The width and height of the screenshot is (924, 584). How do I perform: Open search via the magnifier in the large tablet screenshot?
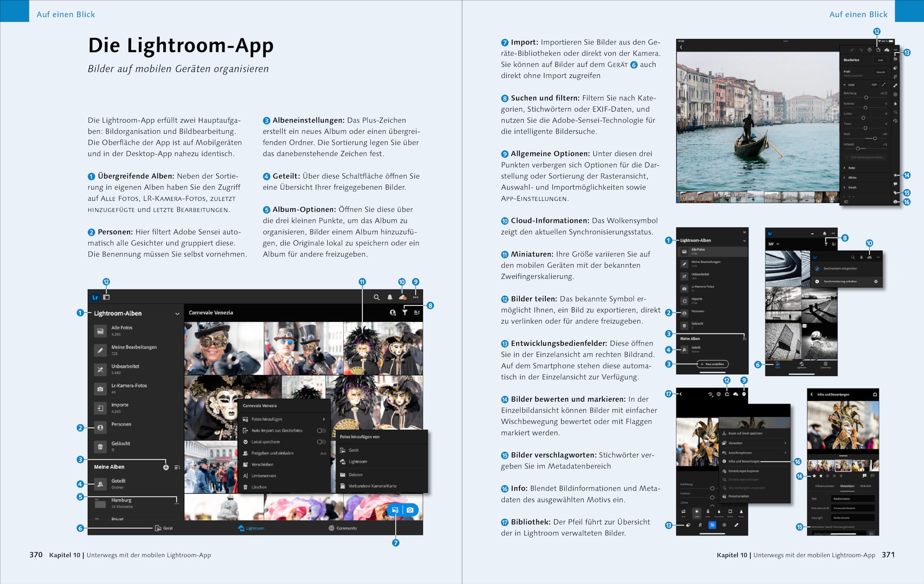click(x=377, y=298)
